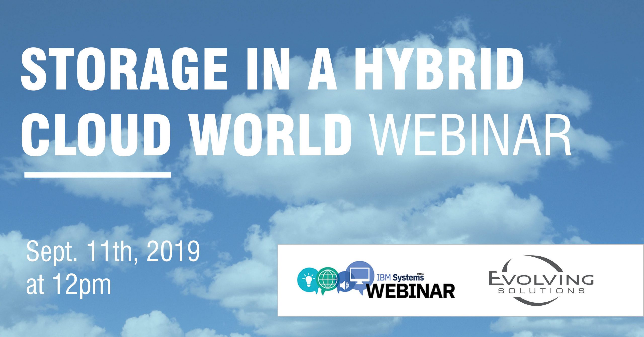This screenshot has width=644, height=337.
Task: Click the tiny MEDIA label above Systems
Action: click(x=420, y=274)
